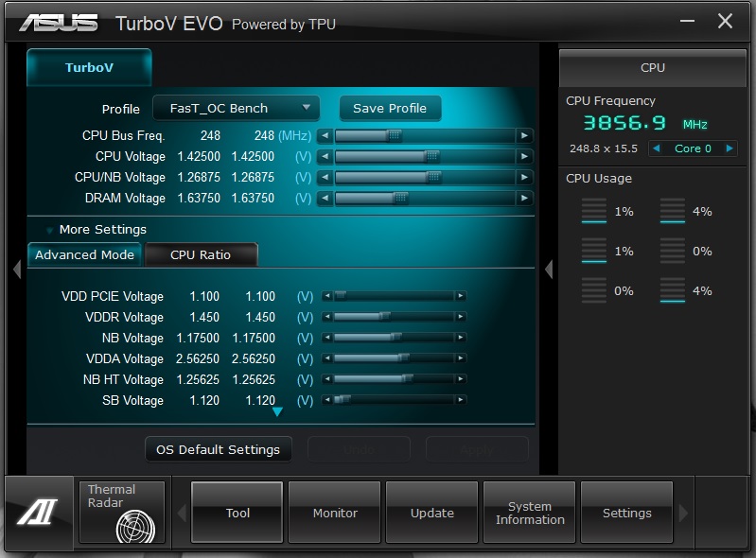Click Save Profile button
Image resolution: width=756 pixels, height=558 pixels.
(x=390, y=109)
